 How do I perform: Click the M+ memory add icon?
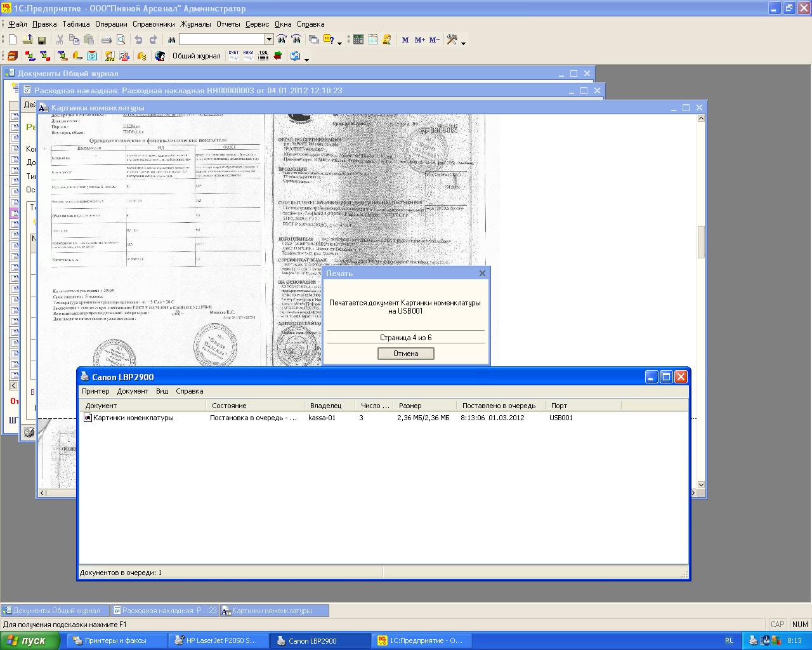coord(419,40)
